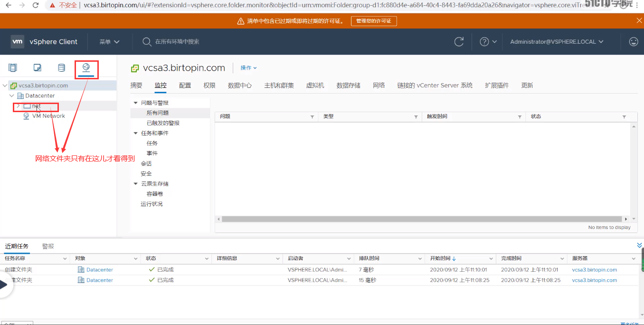Switch to 更新 tab

click(x=527, y=86)
